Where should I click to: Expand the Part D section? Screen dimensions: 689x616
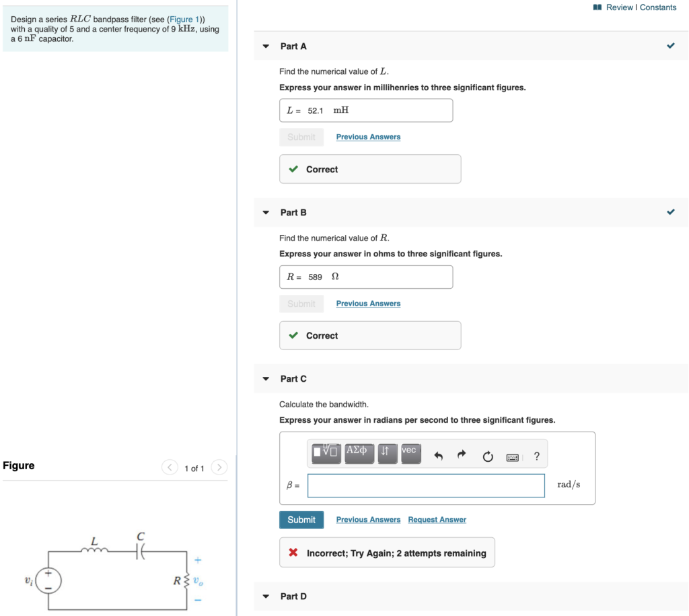(x=265, y=596)
